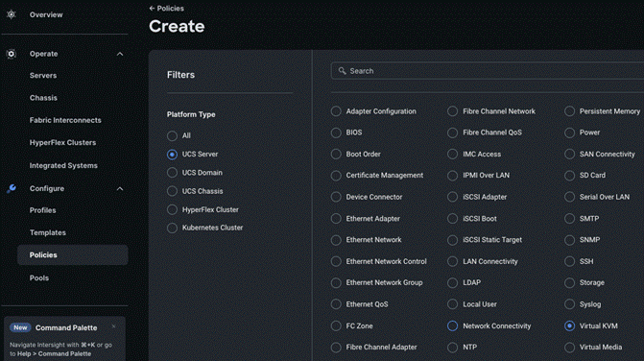Image resolution: width=644 pixels, height=361 pixels.
Task: Choose Fibre Channel Adapter policy
Action: click(x=336, y=347)
